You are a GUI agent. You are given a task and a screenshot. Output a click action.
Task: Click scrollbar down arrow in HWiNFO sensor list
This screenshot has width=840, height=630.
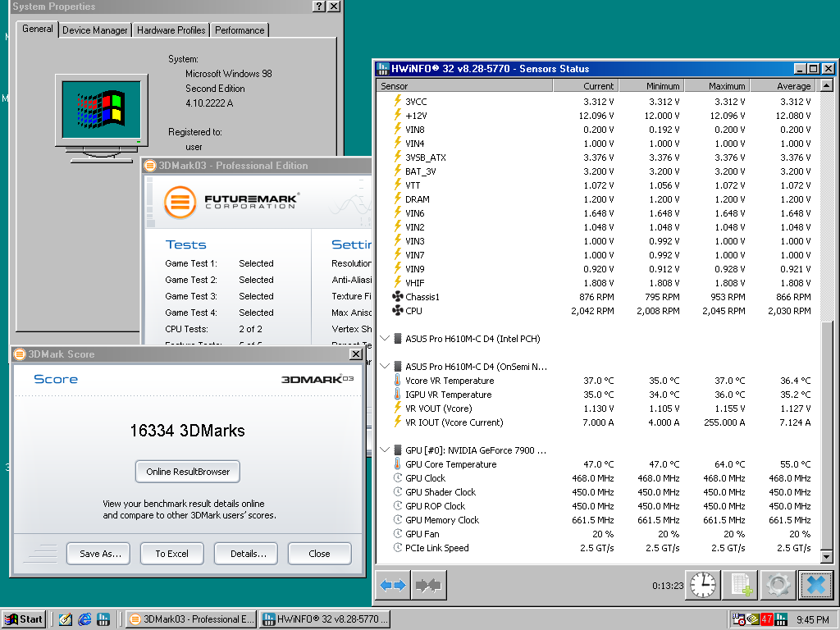tap(826, 557)
